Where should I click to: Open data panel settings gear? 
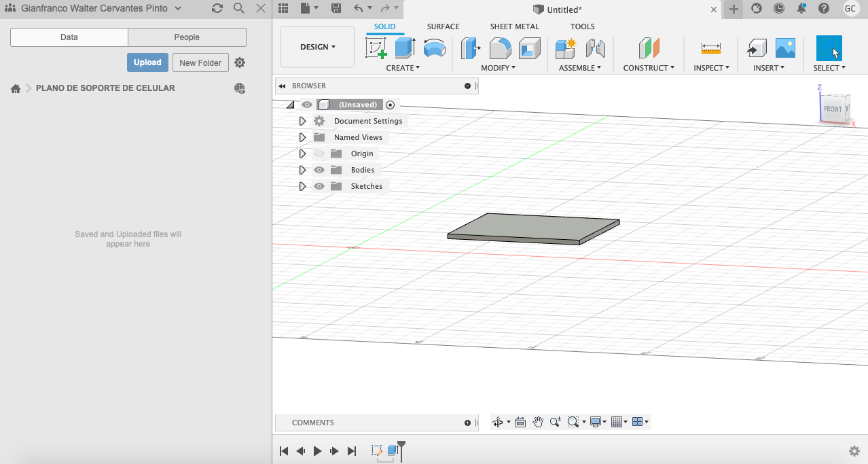[240, 63]
